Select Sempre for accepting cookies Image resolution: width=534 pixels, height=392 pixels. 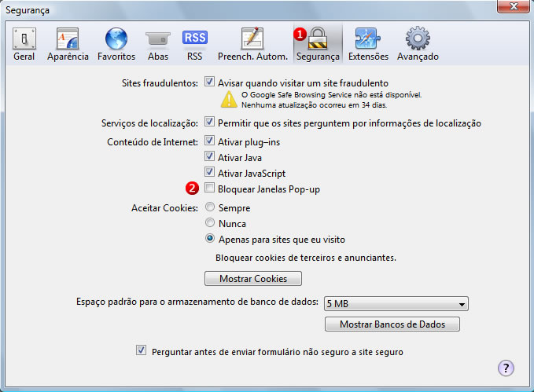(x=210, y=208)
